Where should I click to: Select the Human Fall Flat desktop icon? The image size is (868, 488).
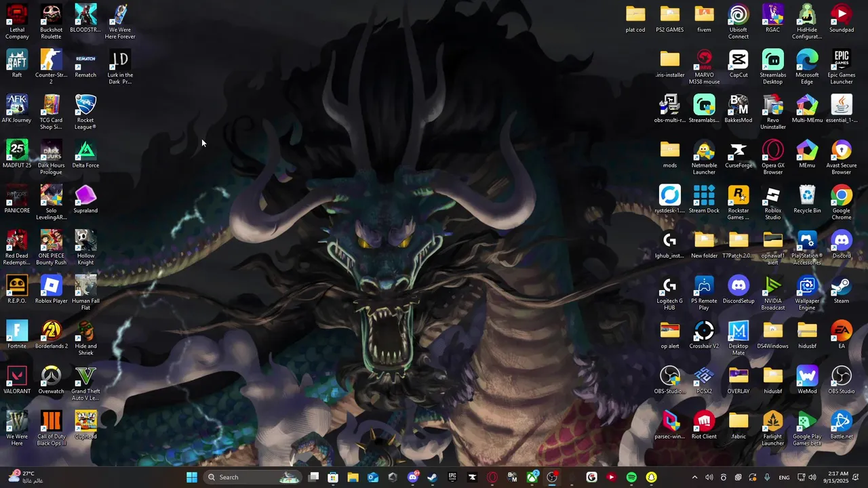click(85, 293)
